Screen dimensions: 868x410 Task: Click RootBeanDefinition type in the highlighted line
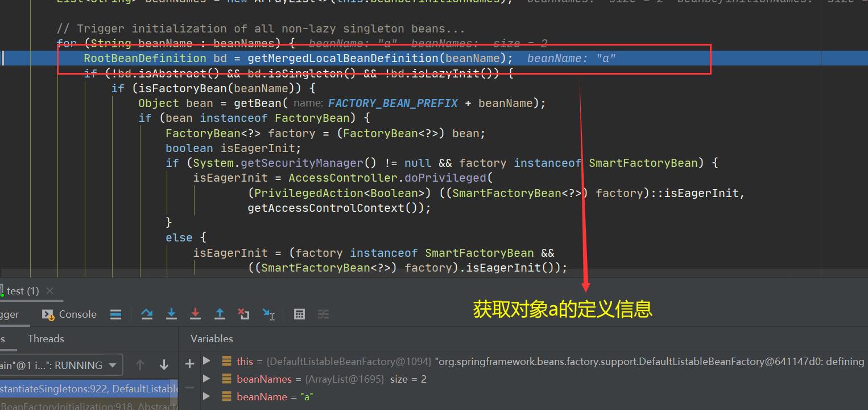pyautogui.click(x=145, y=58)
